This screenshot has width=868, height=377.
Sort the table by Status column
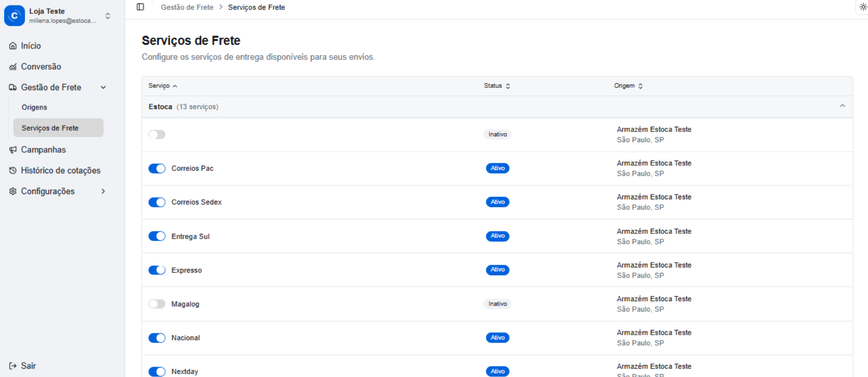point(497,86)
